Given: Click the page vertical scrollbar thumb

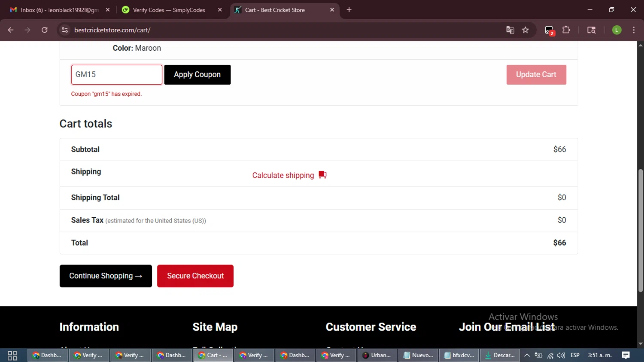Looking at the screenshot, I should (x=641, y=231).
